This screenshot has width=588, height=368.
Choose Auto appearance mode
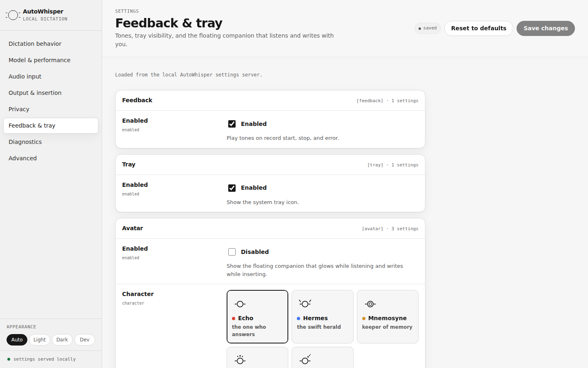[x=17, y=340]
